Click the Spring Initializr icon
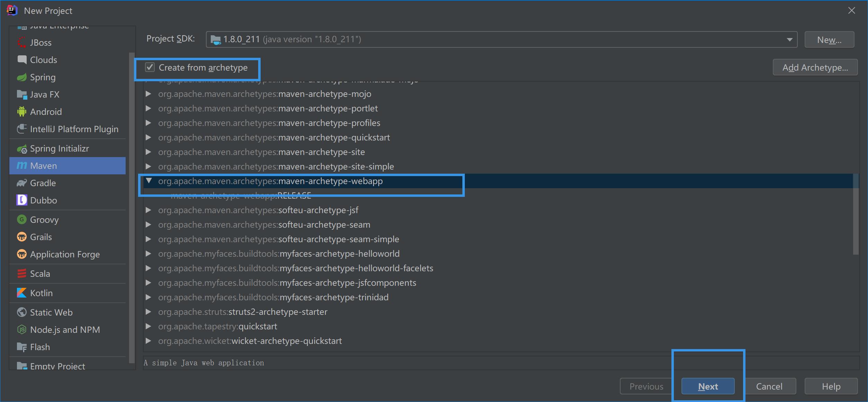Viewport: 868px width, 402px height. point(22,149)
